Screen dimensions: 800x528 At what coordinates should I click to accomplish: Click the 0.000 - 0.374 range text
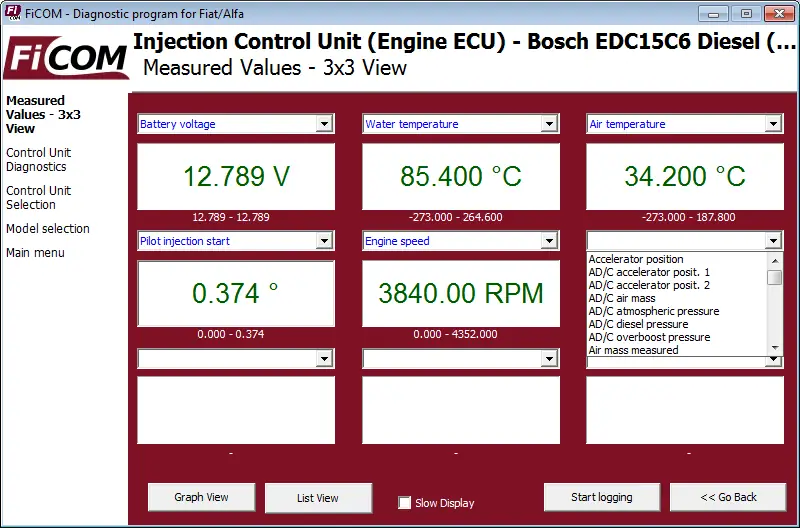[x=231, y=334]
